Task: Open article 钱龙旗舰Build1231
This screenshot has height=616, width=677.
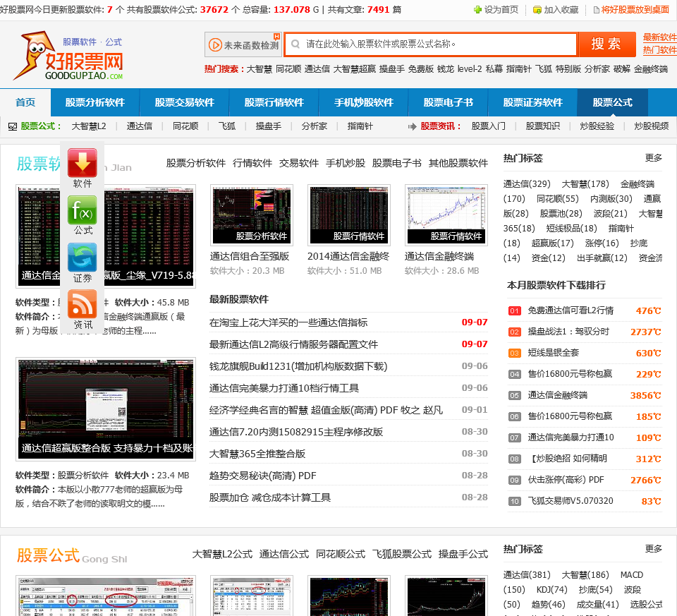Action: pos(298,366)
